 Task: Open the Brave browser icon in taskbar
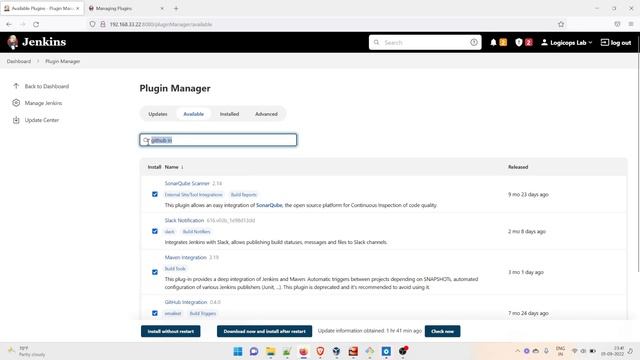[320, 351]
